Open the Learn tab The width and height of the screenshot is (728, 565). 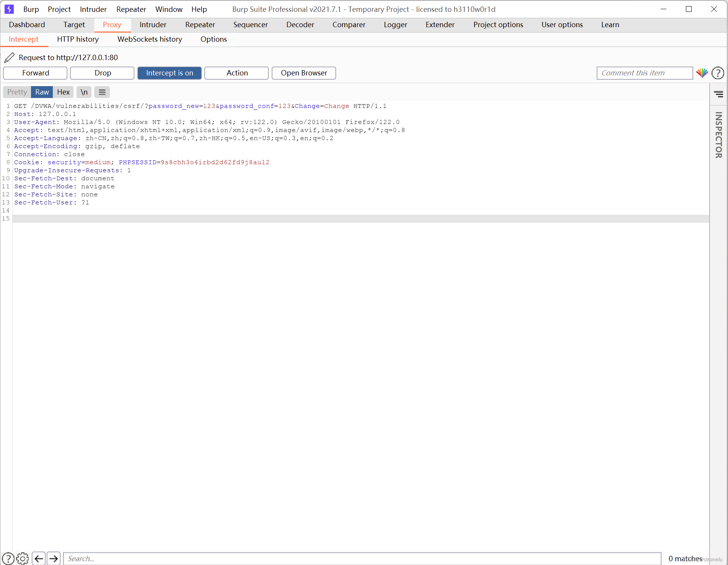610,24
